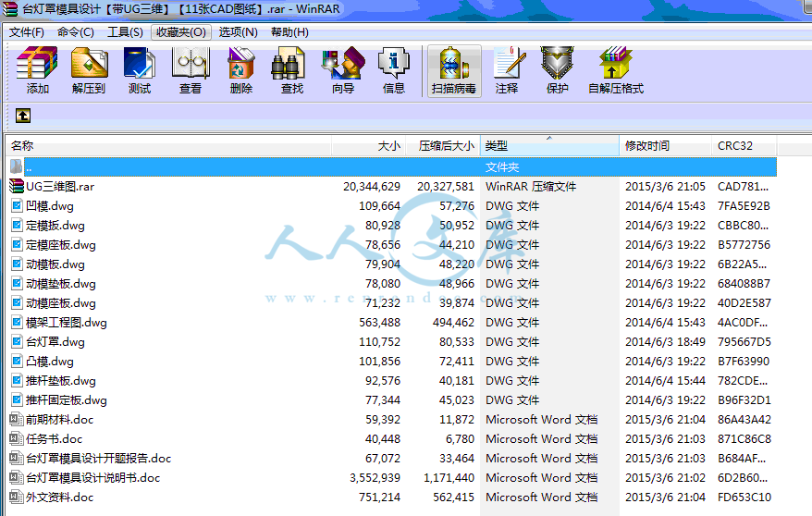Click the packed size 1,171,440
Screen dimensions: 812x516
(x=449, y=478)
